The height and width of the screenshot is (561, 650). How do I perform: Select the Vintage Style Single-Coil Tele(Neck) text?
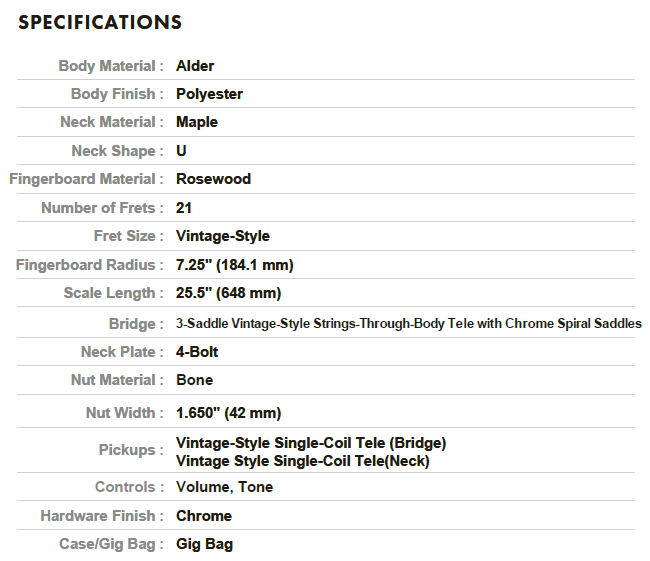303,461
